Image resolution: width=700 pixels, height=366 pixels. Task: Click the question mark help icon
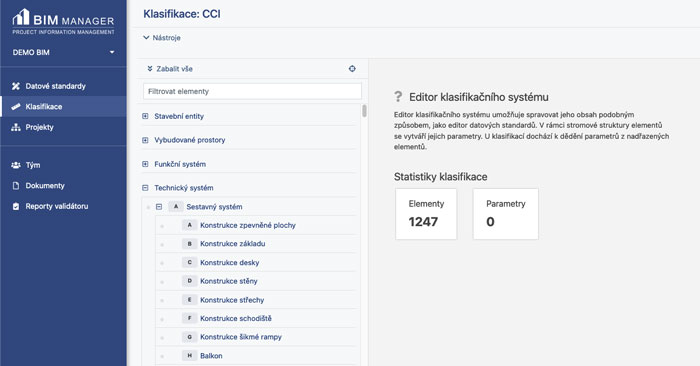(398, 97)
